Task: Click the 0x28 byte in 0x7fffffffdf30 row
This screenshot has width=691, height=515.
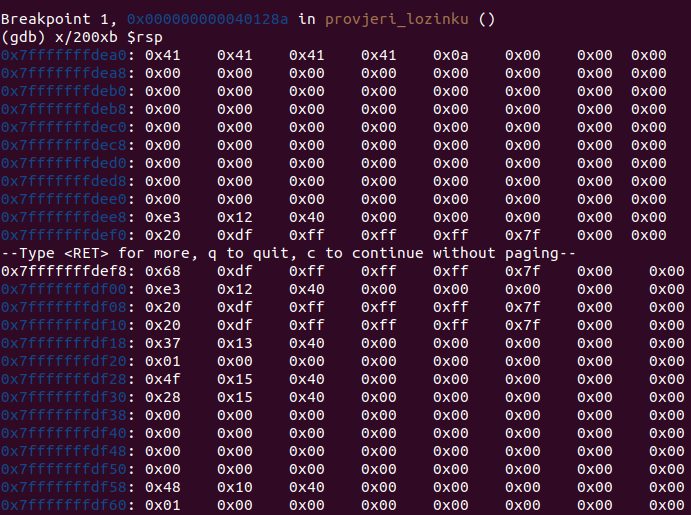Action: click(162, 397)
